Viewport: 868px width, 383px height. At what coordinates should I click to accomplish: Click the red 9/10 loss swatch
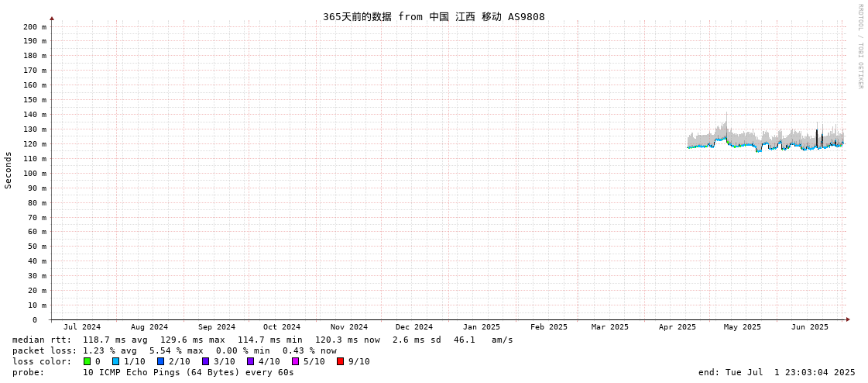(340, 361)
